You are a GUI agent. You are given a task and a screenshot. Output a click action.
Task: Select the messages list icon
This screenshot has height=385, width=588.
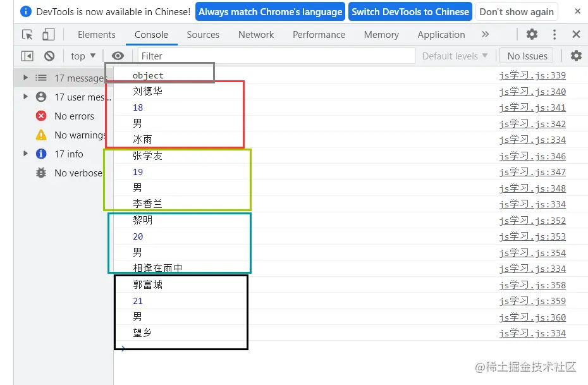tap(41, 78)
